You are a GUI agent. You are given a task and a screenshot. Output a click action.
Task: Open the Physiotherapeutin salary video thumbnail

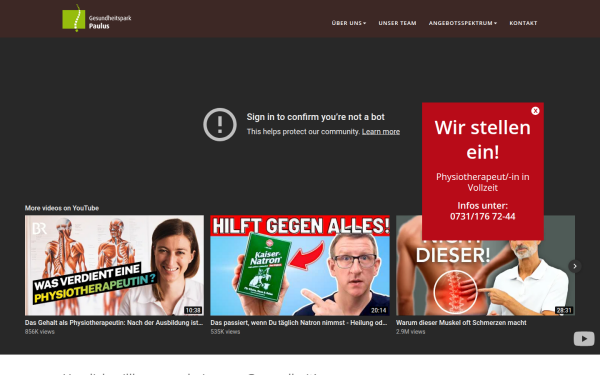coord(114,265)
